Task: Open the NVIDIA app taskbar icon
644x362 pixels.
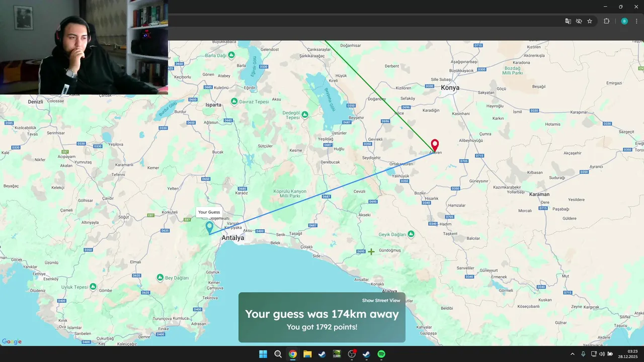Action: click(337, 354)
